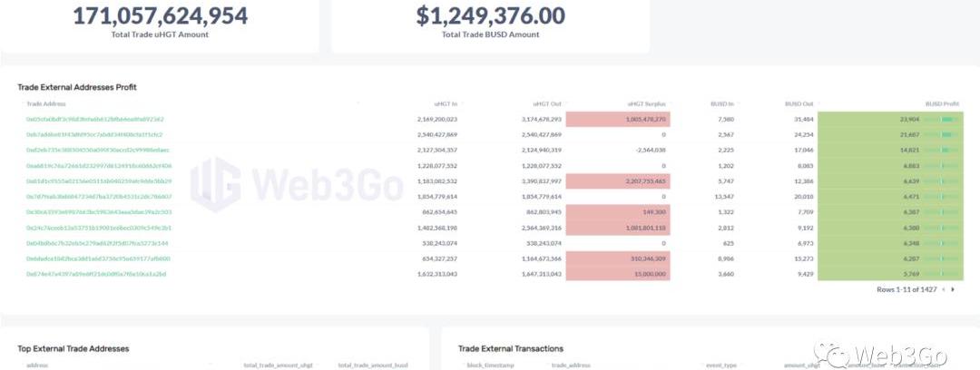Sort by uHGT In column header
The width and height of the screenshot is (980, 370).
pos(446,104)
